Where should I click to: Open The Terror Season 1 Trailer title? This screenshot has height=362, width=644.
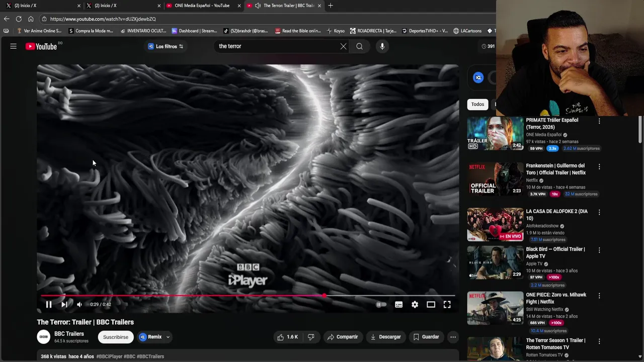(555, 344)
